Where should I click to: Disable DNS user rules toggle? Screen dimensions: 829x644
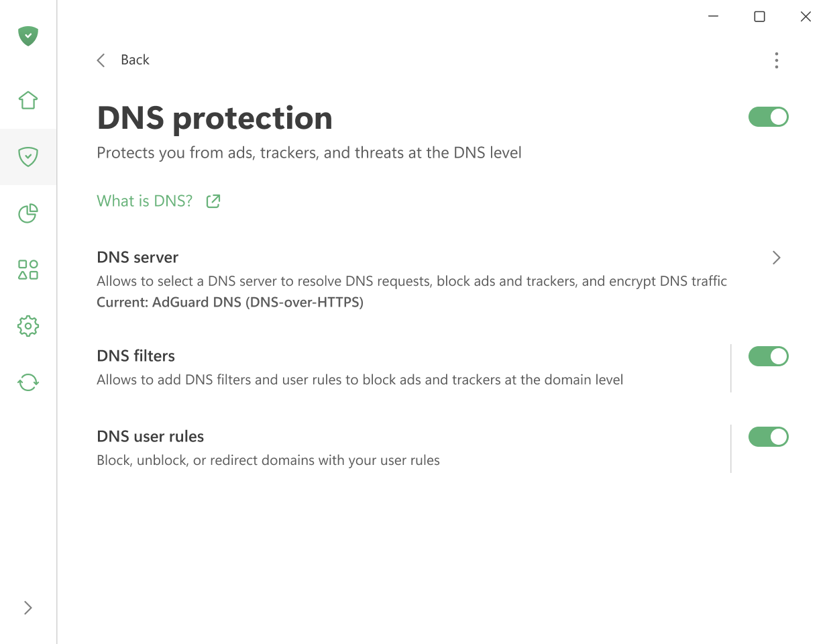tap(769, 437)
